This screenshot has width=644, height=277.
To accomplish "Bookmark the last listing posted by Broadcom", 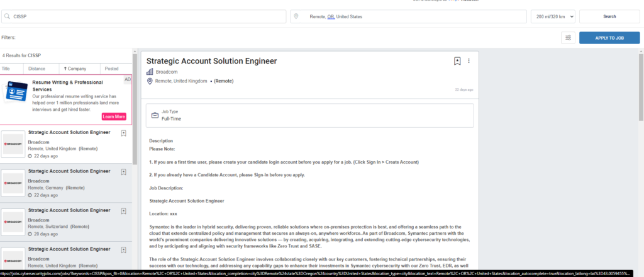I will [124, 250].
